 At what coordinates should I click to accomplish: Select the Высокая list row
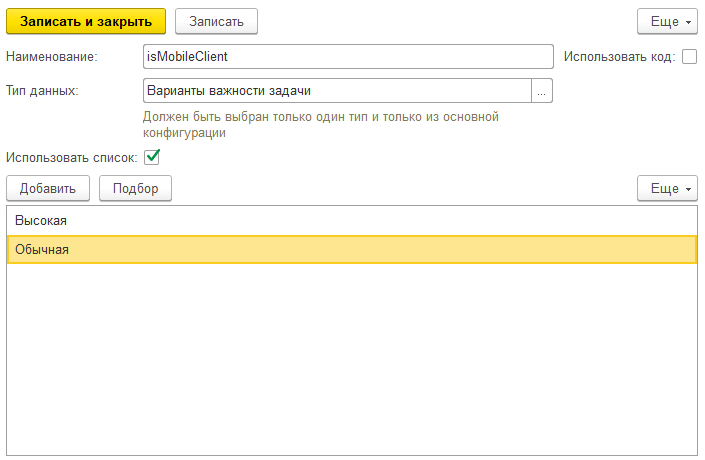pyautogui.click(x=352, y=221)
